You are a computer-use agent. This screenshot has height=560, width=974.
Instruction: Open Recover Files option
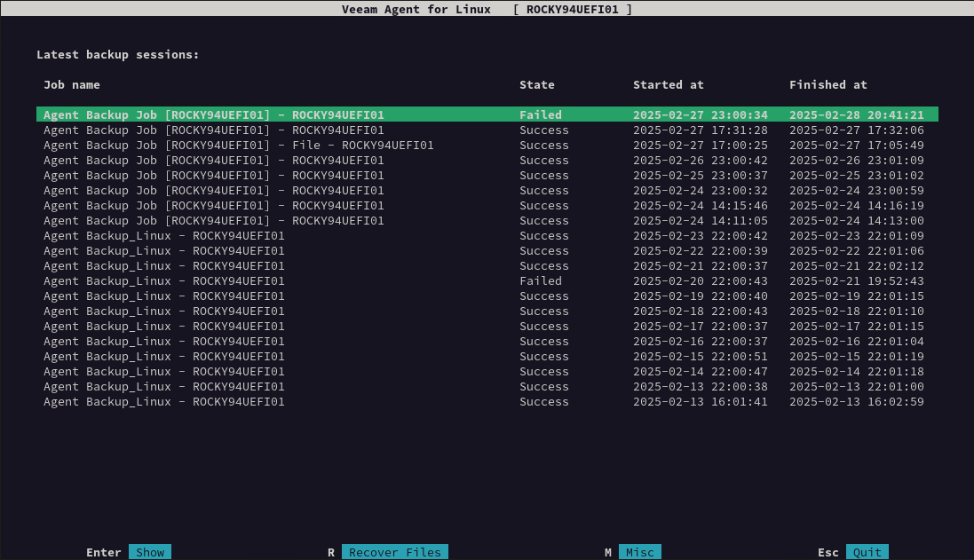[x=394, y=552]
